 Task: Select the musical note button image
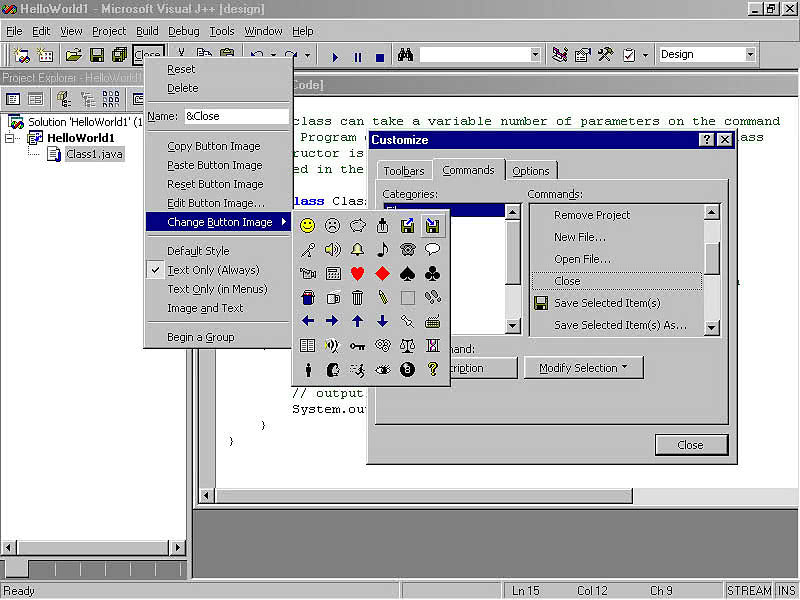(x=382, y=249)
